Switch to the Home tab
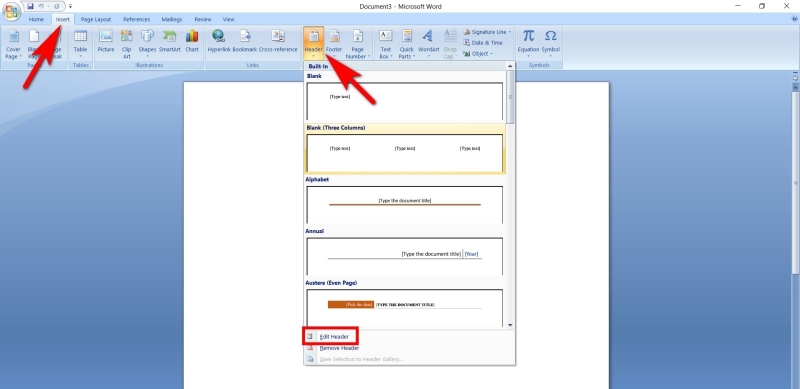This screenshot has width=800, height=389. (x=36, y=19)
